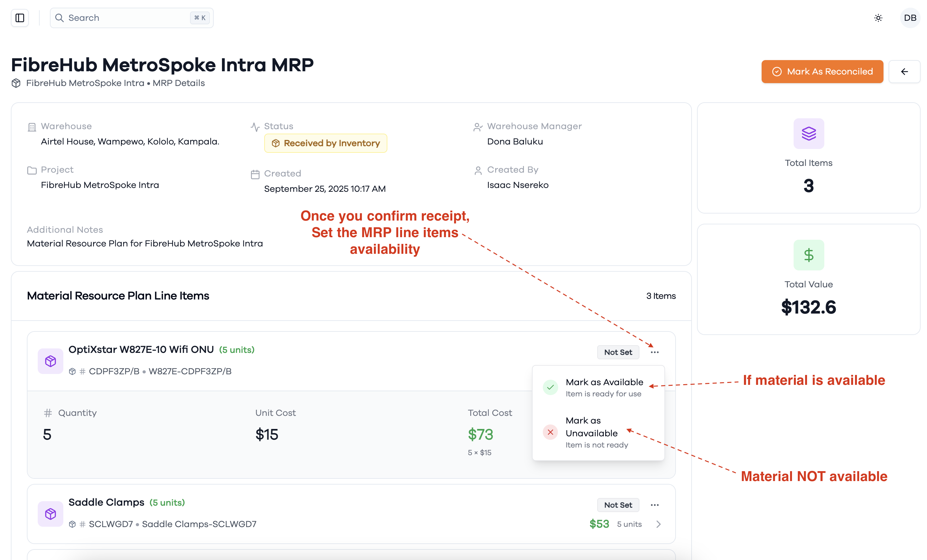This screenshot has width=927, height=560.
Task: Click the CDPF3ZP/B serial code text
Action: tap(114, 371)
